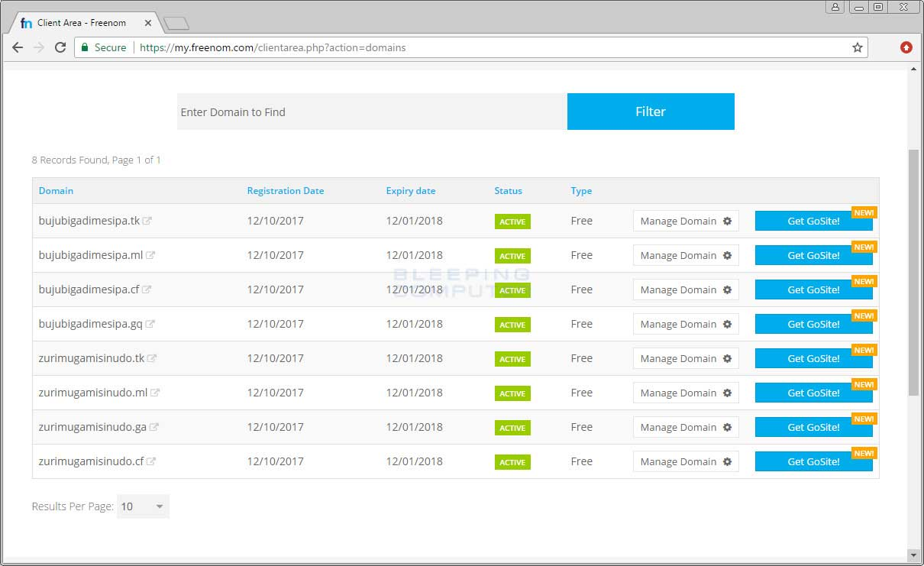Image resolution: width=924 pixels, height=566 pixels.
Task: Click the Enter Domain to Find field
Action: tap(372, 112)
